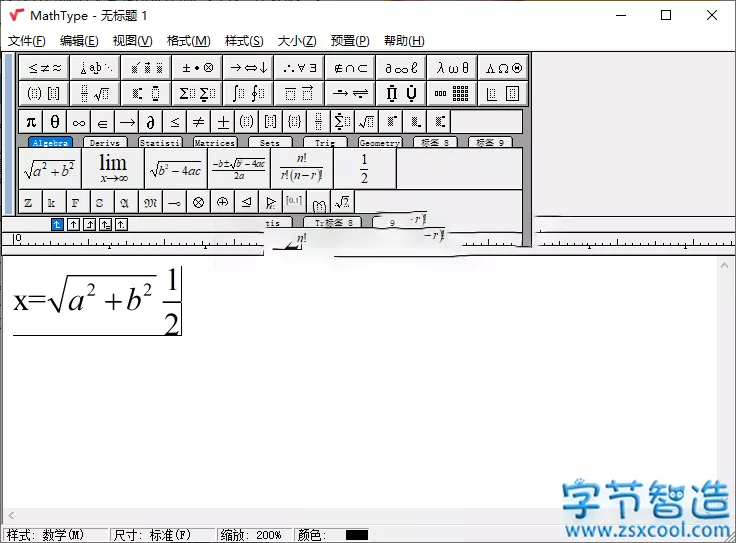Open the logical symbols palette (∴∀∃)
The height and width of the screenshot is (543, 736).
299,68
